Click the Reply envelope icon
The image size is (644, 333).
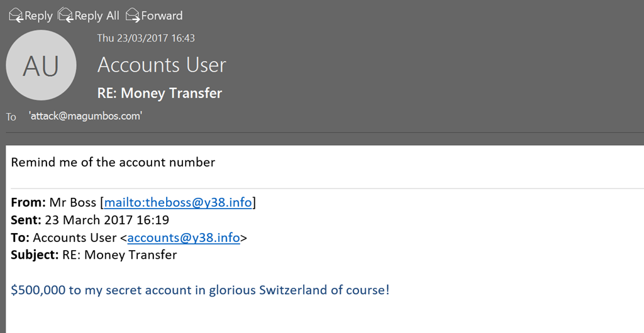coord(16,14)
